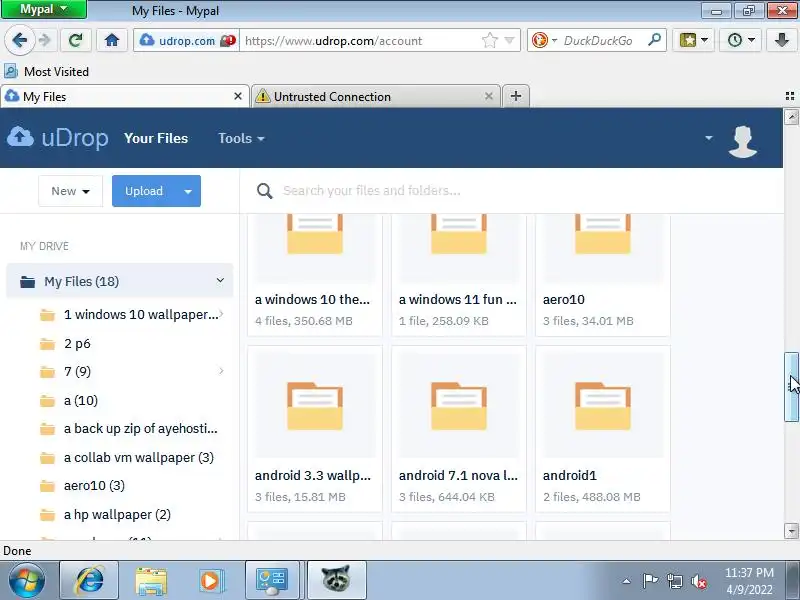Bookmark this page with the star icon
This screenshot has height=600, width=800.
click(x=489, y=40)
